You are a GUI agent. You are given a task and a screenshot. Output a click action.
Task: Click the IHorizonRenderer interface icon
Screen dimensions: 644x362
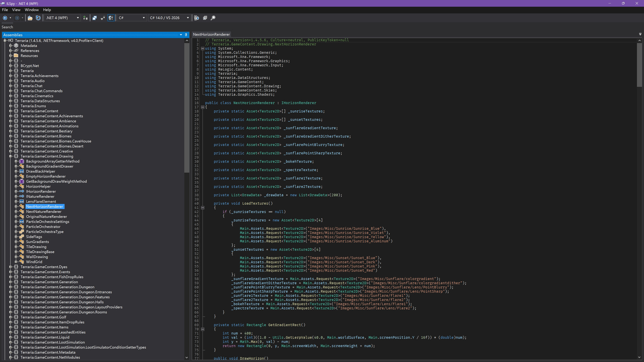click(x=22, y=191)
